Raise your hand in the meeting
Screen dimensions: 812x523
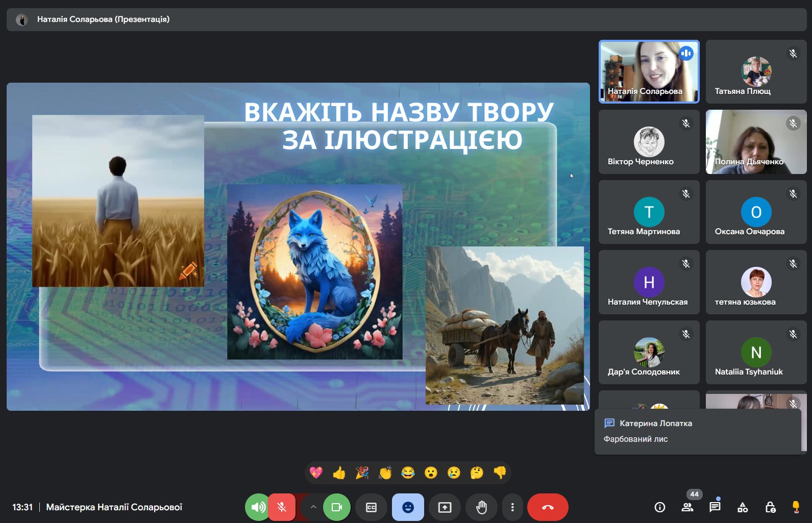(x=481, y=507)
